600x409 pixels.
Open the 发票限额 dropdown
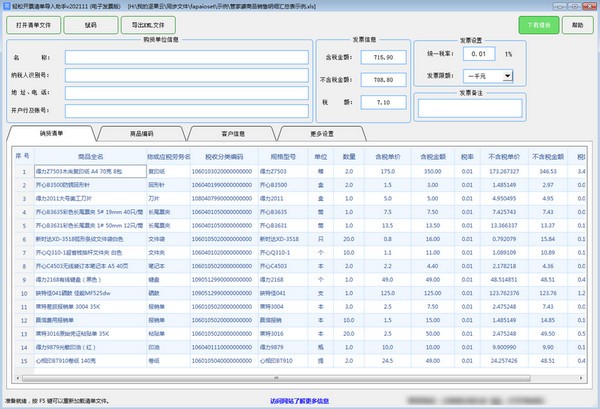[x=507, y=75]
